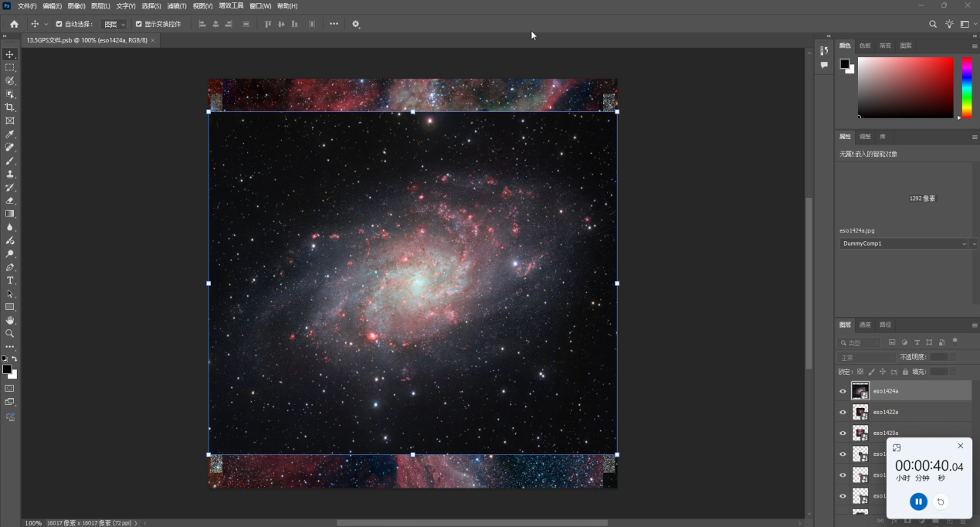Open the 滤镜(T) menu
The width and height of the screenshot is (980, 527).
pos(177,5)
